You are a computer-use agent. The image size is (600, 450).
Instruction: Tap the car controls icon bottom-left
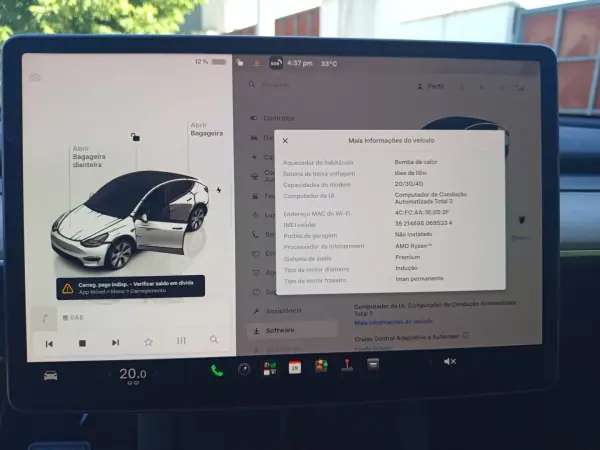click(51, 376)
